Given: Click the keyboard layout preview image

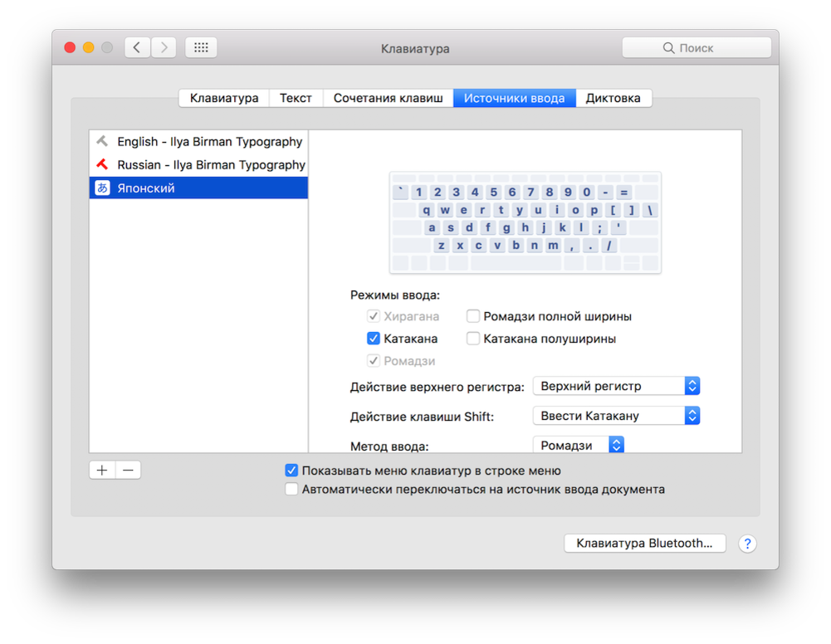Looking at the screenshot, I should tap(525, 222).
